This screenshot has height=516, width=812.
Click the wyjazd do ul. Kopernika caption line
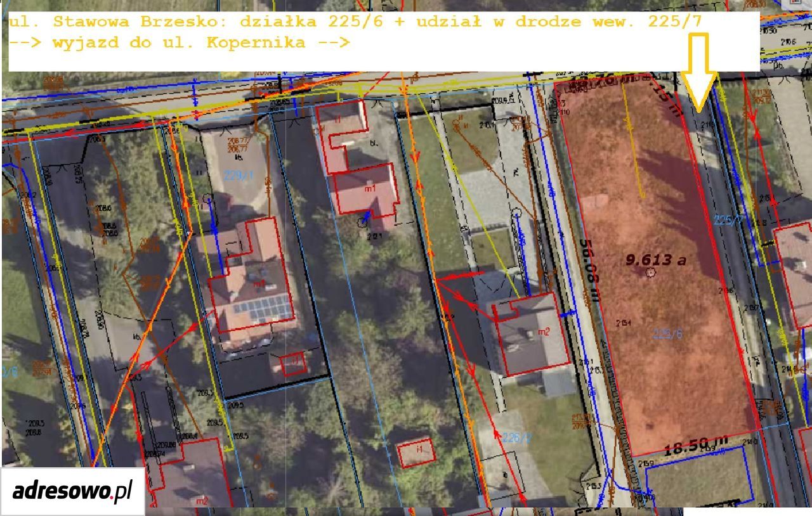point(180,43)
